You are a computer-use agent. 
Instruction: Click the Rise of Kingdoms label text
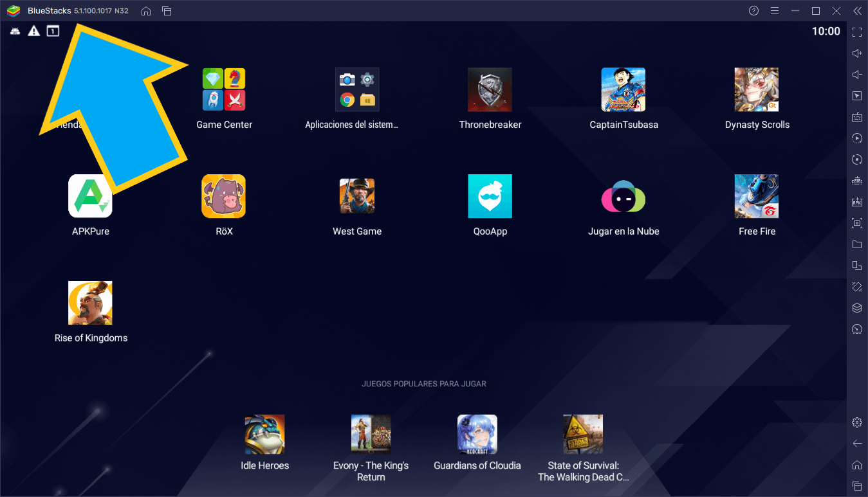click(91, 338)
